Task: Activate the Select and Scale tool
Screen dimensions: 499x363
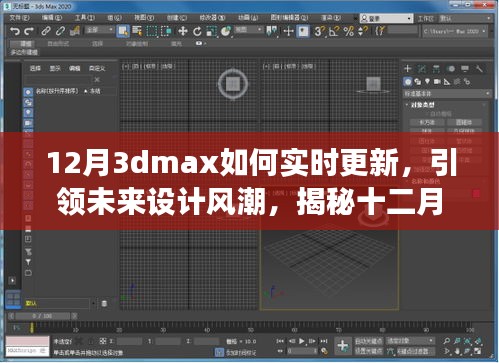Action: click(211, 31)
